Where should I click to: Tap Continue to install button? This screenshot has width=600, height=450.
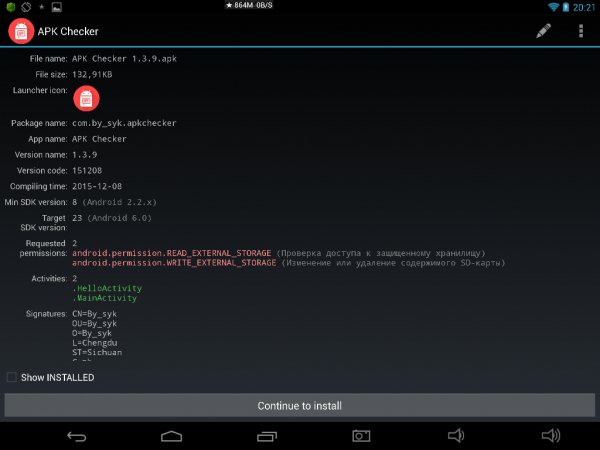tap(300, 406)
